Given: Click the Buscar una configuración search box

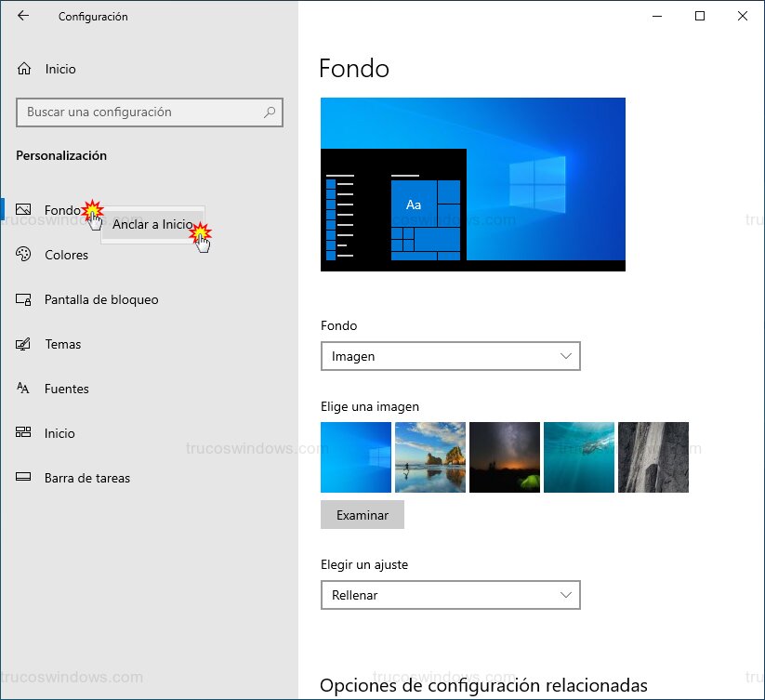Looking at the screenshot, I should [x=149, y=112].
